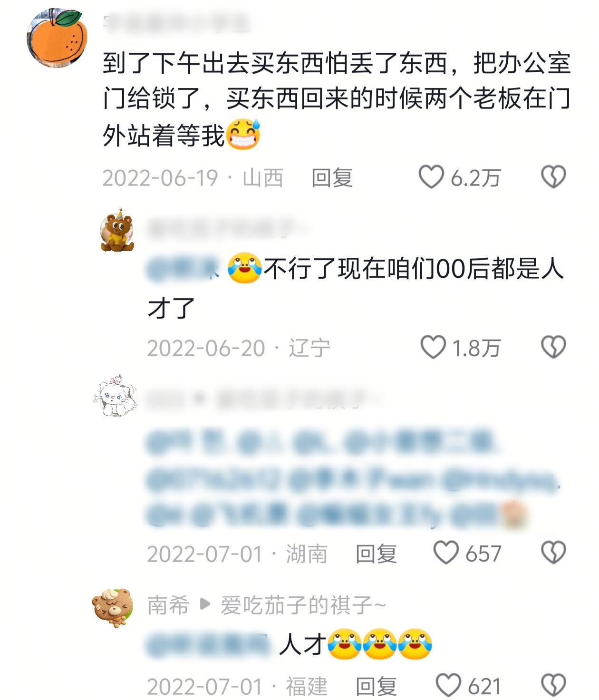
Task: Like the 福建 comment with 621 likes
Action: pyautogui.click(x=448, y=685)
